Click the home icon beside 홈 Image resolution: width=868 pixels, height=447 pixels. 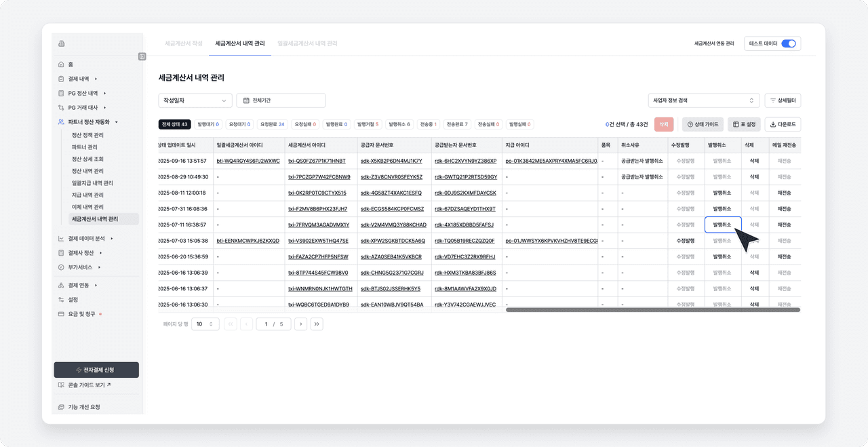coord(61,64)
